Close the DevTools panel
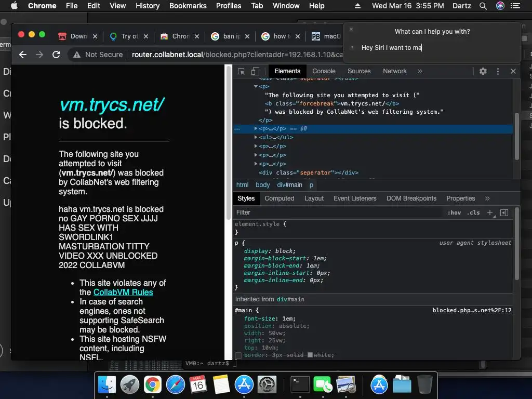Screen dimensions: 532x399 coord(513,71)
